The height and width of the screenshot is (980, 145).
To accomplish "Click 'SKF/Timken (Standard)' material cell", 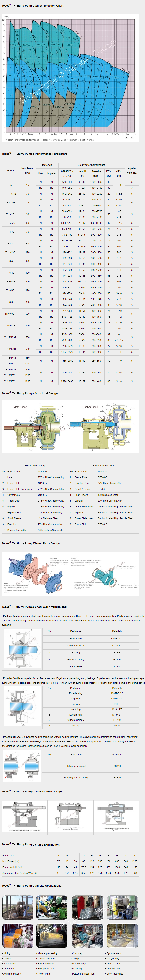I will point(50,530).
